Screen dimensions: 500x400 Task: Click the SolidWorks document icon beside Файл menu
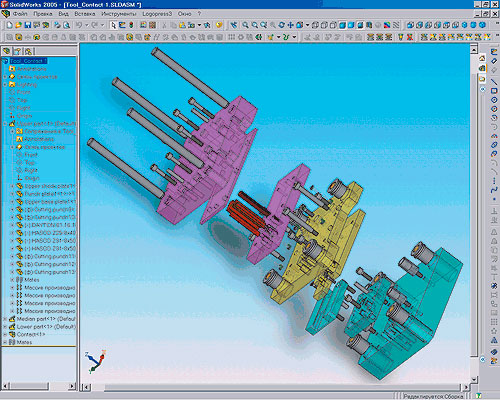(x=6, y=14)
